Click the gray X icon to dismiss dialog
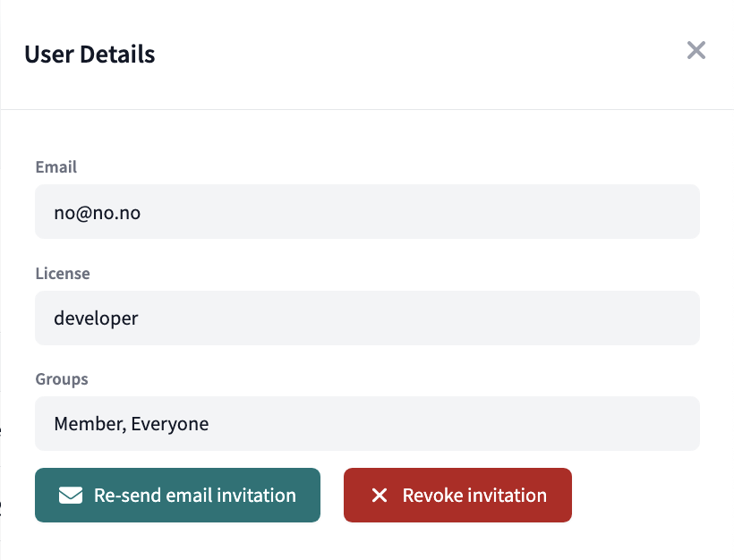Screen dimensions: 734x560 (x=696, y=51)
